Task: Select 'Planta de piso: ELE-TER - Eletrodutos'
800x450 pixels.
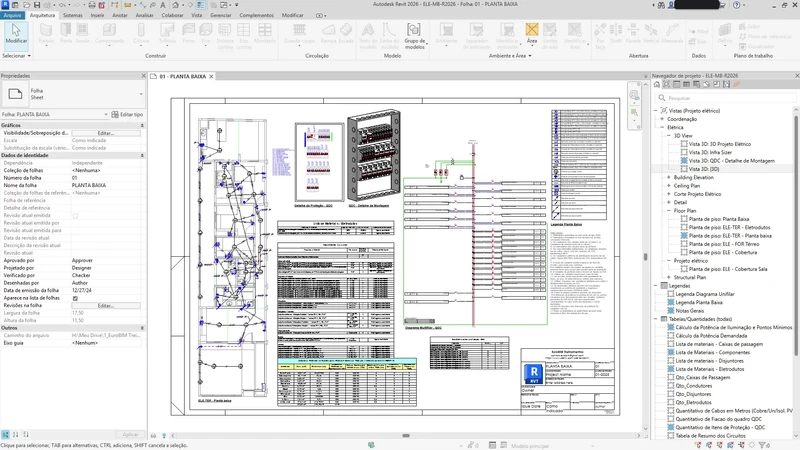Action: 730,228
